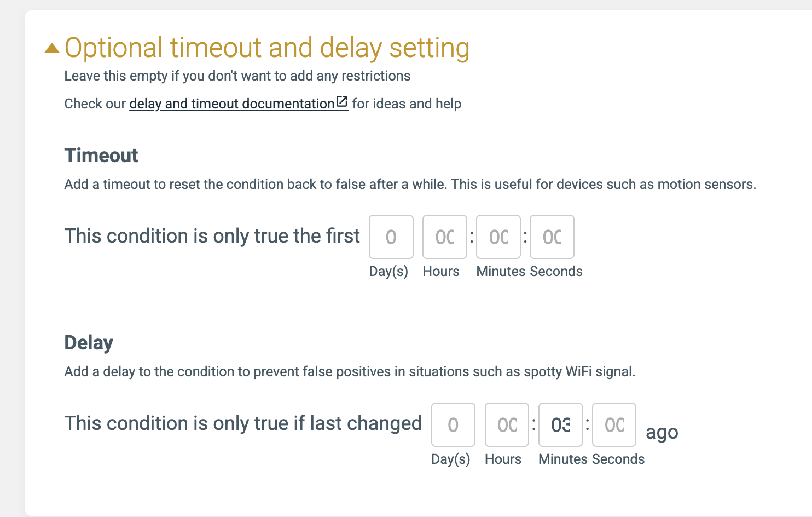Focus the Timeout Hours field
812x517 pixels.
pyautogui.click(x=445, y=237)
